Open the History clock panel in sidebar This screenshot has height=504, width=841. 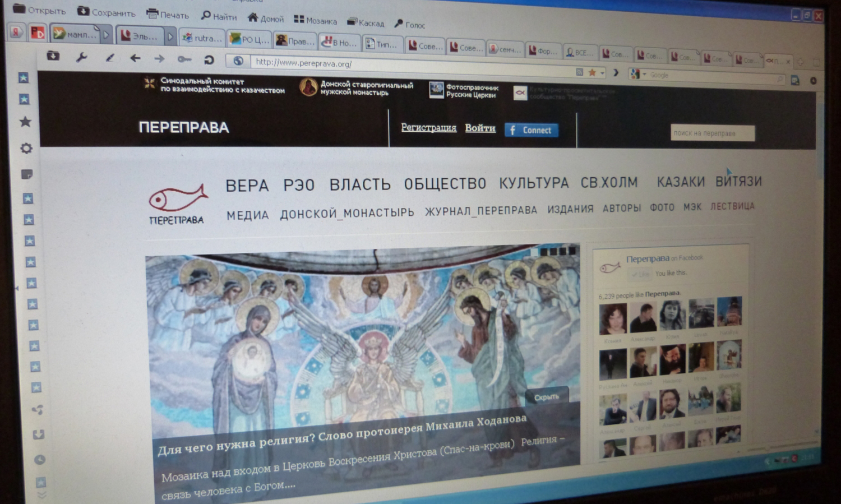point(40,460)
